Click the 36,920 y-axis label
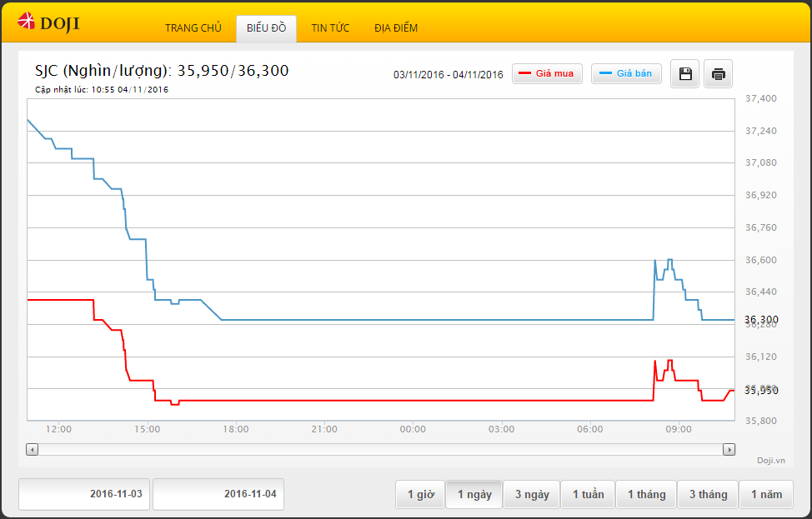Image resolution: width=812 pixels, height=519 pixels. coord(761,195)
